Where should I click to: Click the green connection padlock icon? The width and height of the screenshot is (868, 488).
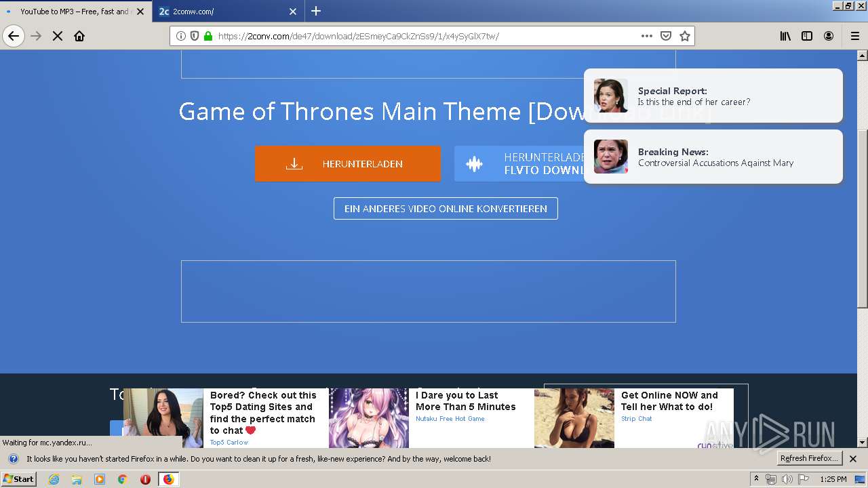tap(208, 36)
